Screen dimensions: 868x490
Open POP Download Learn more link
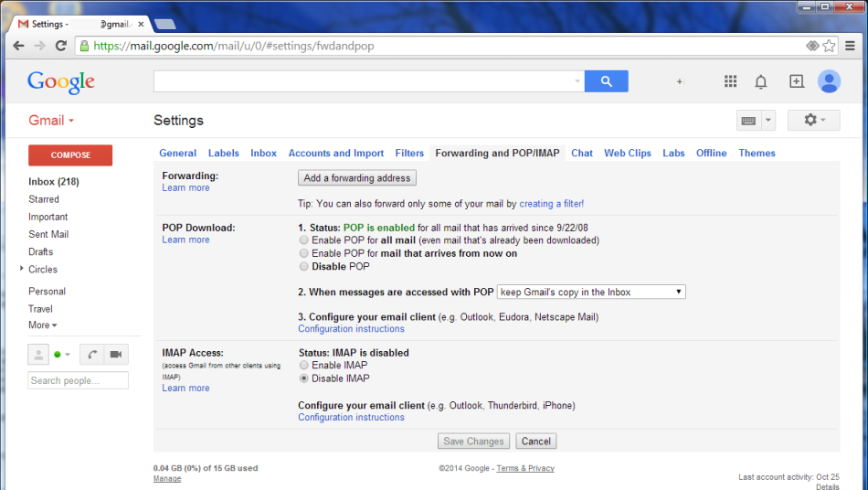click(185, 240)
